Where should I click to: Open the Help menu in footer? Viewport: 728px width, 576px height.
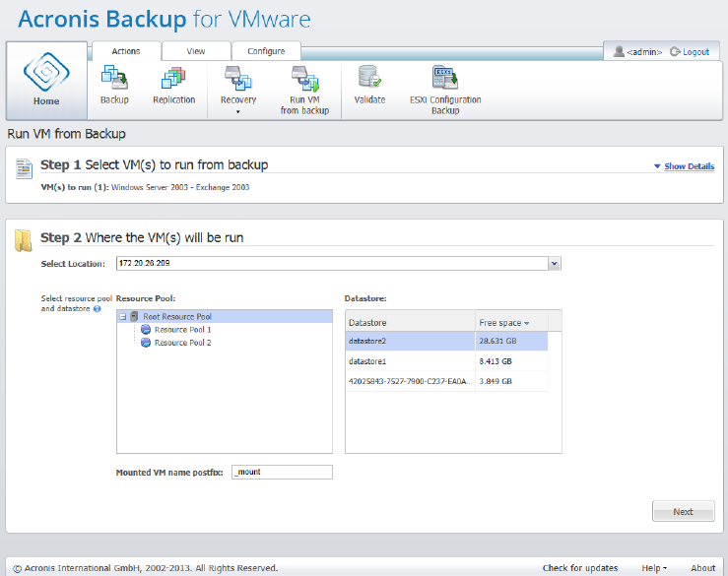pos(654,568)
